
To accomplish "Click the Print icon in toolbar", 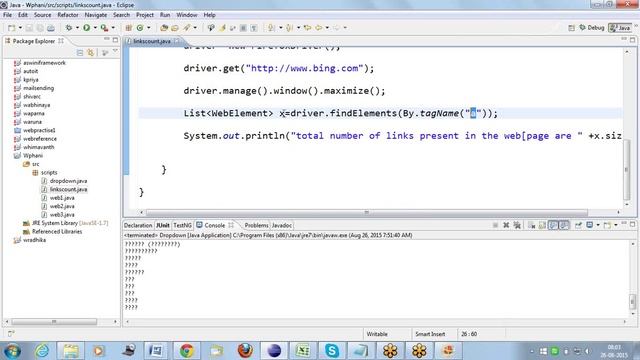I will 51,28.
